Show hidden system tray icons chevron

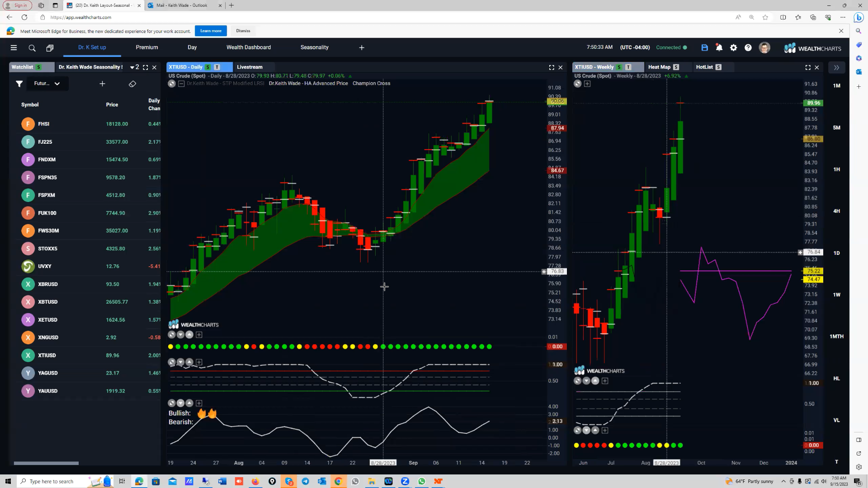pyautogui.click(x=783, y=481)
